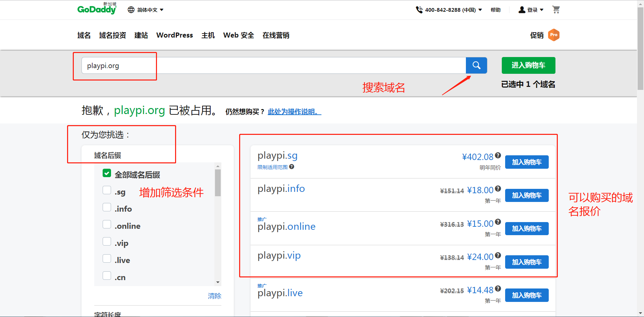Screen dimensions: 644x317
Task: Click the phone support icon
Action: pyautogui.click(x=419, y=10)
